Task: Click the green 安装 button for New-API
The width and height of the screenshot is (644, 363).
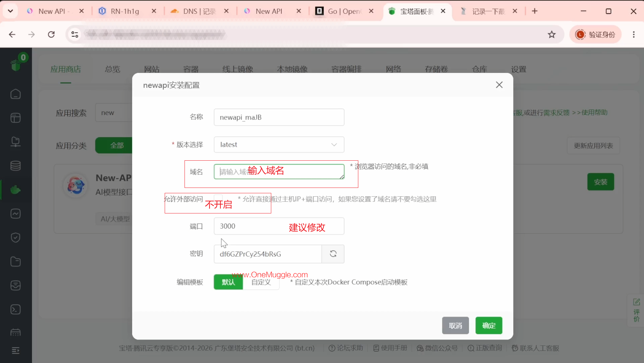Action: point(601,182)
